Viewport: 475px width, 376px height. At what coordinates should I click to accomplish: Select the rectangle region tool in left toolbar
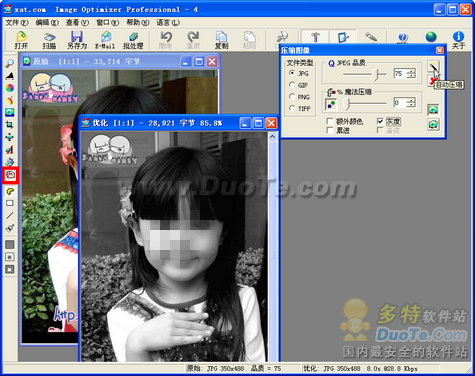tap(10, 203)
